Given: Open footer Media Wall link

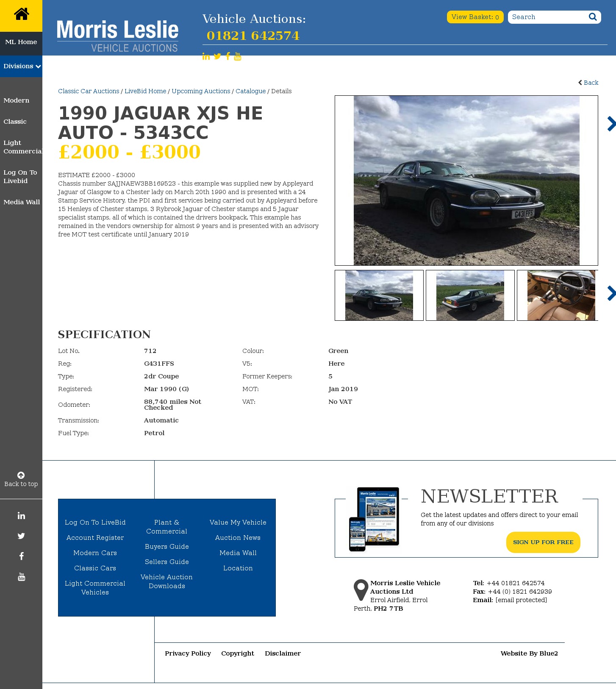Looking at the screenshot, I should pyautogui.click(x=238, y=553).
